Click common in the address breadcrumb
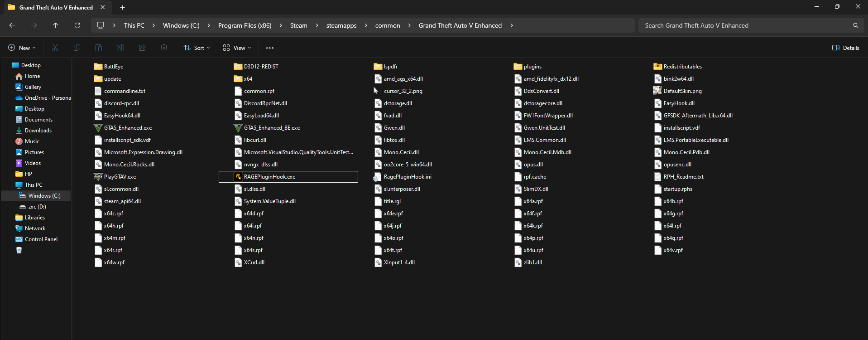 [388, 25]
